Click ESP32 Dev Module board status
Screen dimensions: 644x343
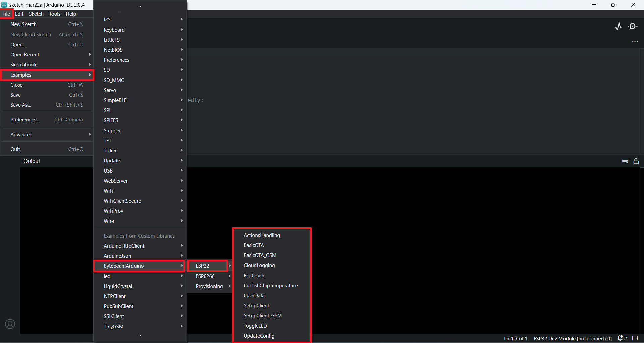[573, 338]
